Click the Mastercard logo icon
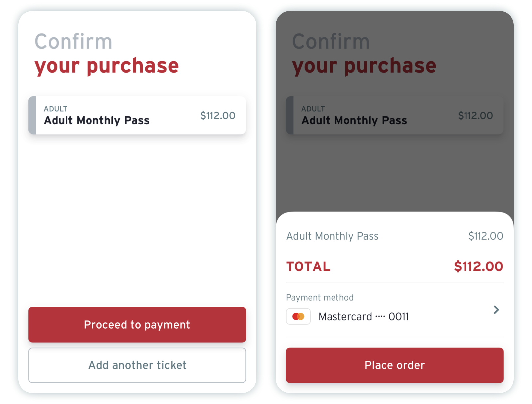Image resolution: width=532 pixels, height=404 pixels. pos(298,316)
